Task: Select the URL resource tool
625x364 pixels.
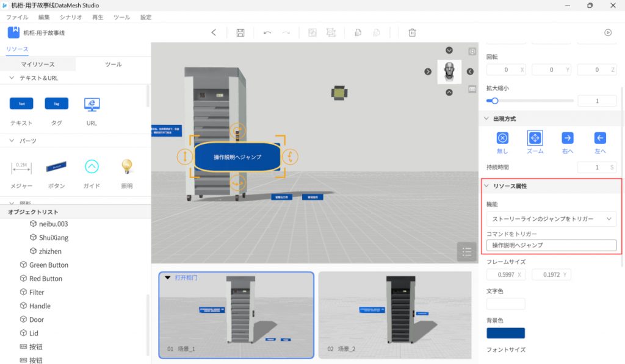Action: pos(92,104)
